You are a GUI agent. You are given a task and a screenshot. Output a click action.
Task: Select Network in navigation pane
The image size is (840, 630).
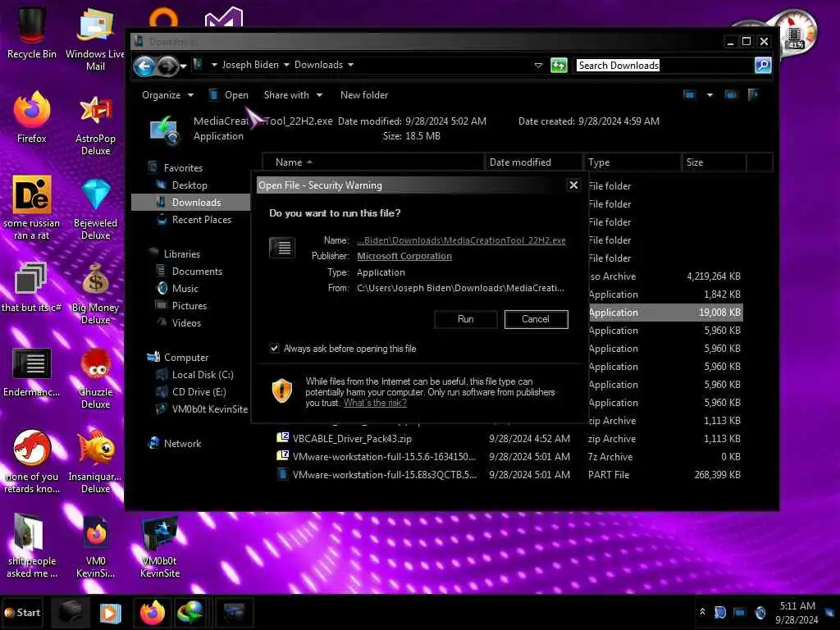(x=182, y=444)
